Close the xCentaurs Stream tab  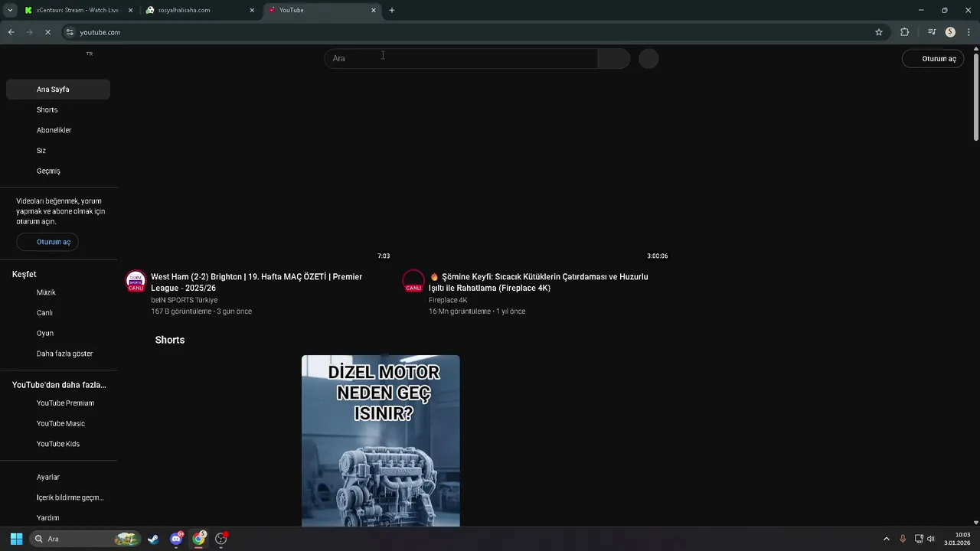[x=130, y=10]
